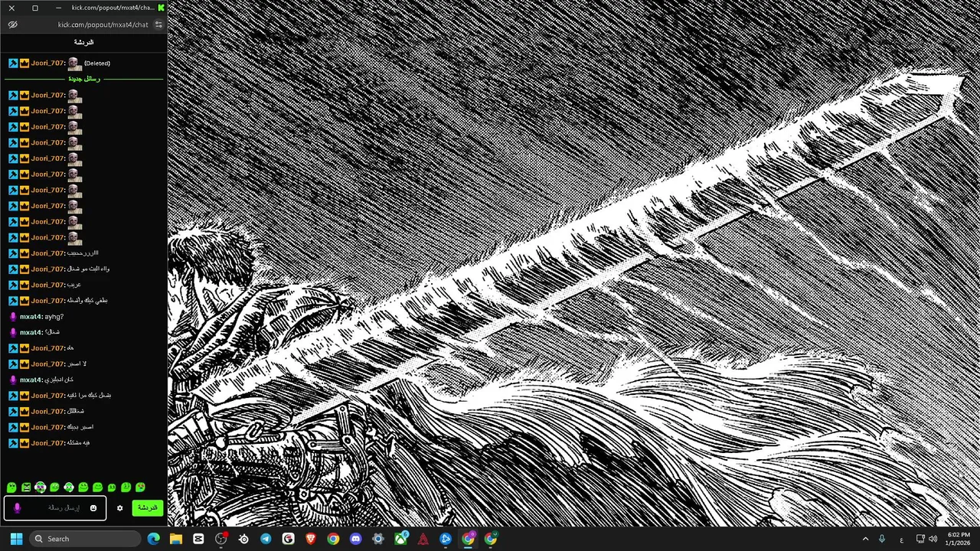Open the emoji picker smiley in message box

[x=93, y=508]
